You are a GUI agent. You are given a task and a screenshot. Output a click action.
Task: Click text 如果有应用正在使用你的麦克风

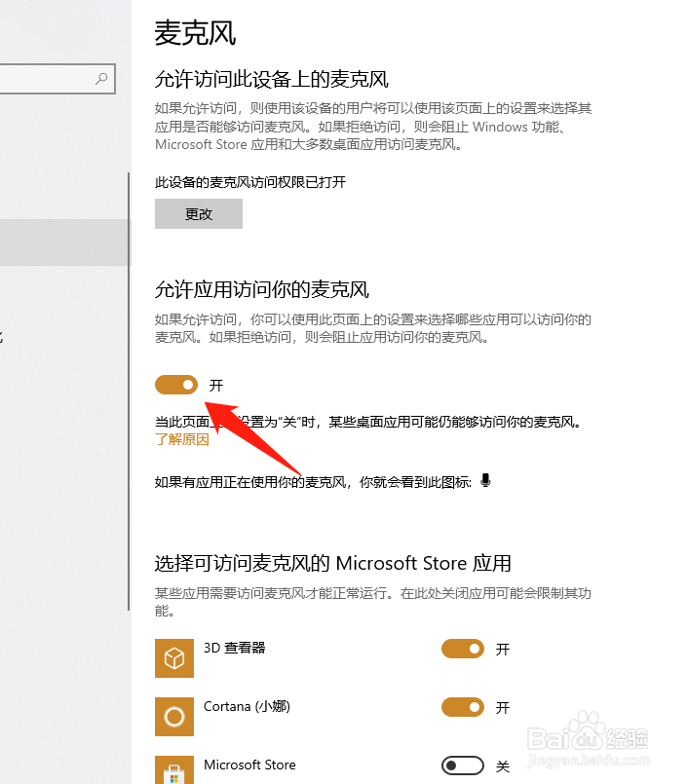coord(250,482)
